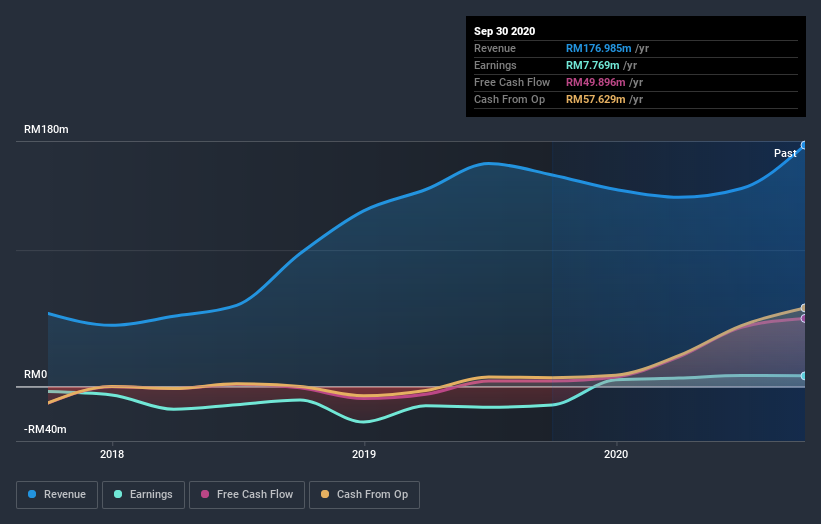Toggle the Earnings legend button

(x=143, y=495)
